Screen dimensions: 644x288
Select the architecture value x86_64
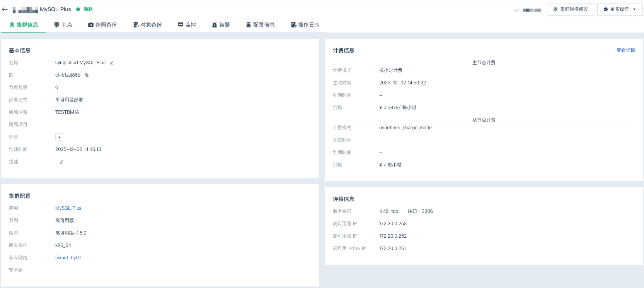[x=63, y=245]
